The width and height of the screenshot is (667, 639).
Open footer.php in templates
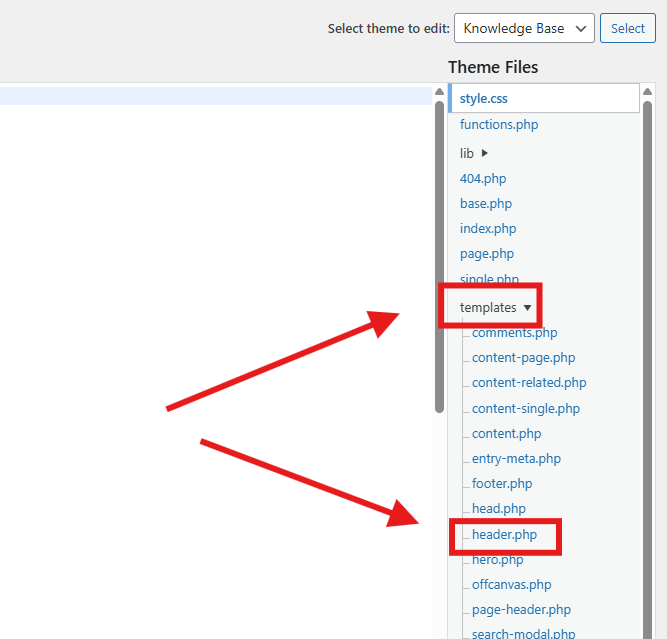502,484
